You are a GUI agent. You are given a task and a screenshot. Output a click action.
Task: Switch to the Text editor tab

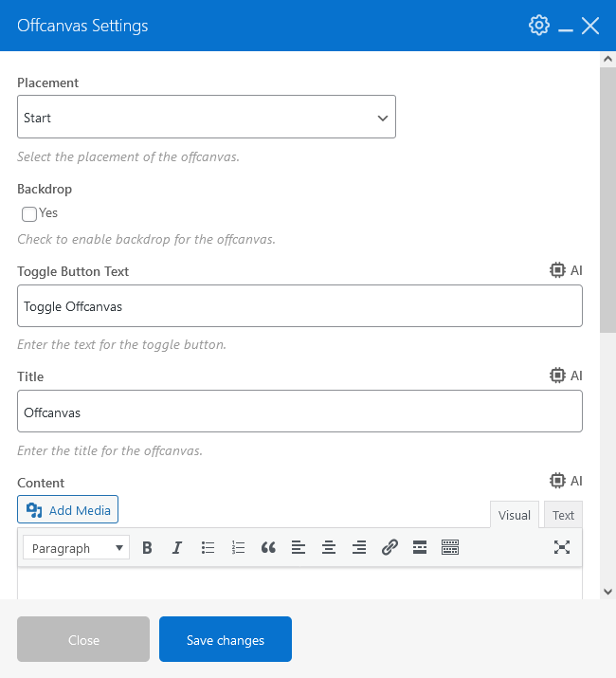coord(564,515)
